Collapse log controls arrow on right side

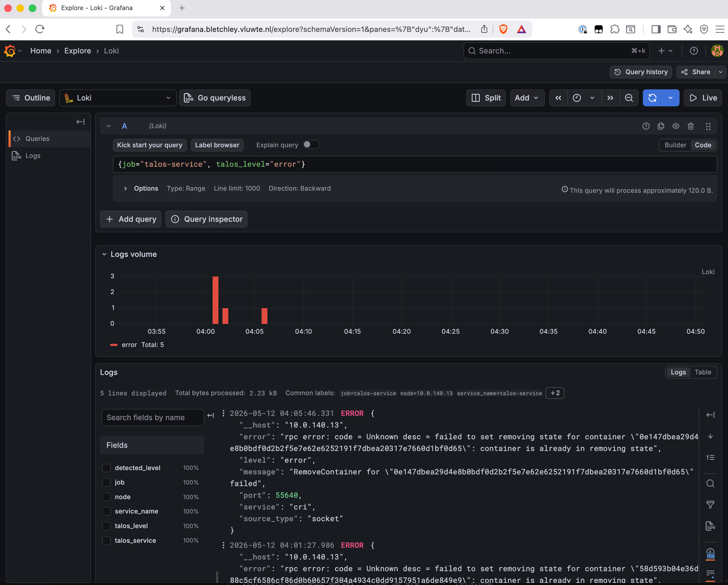(711, 415)
